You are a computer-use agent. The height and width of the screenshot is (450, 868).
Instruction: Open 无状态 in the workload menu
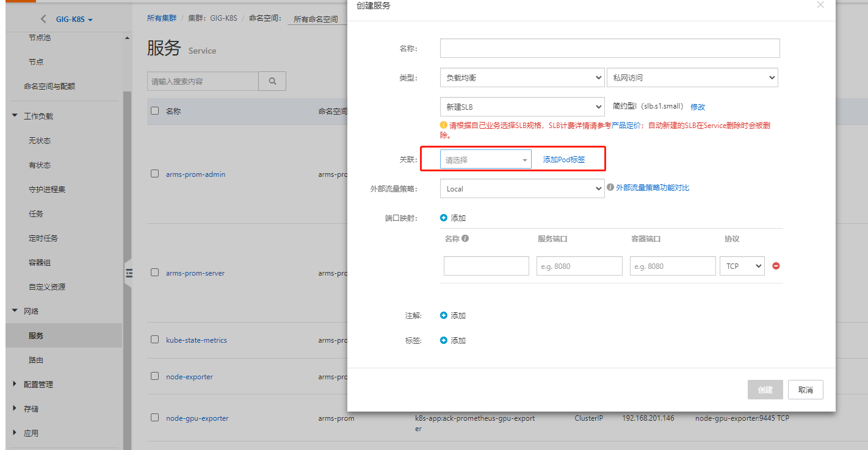pos(40,140)
